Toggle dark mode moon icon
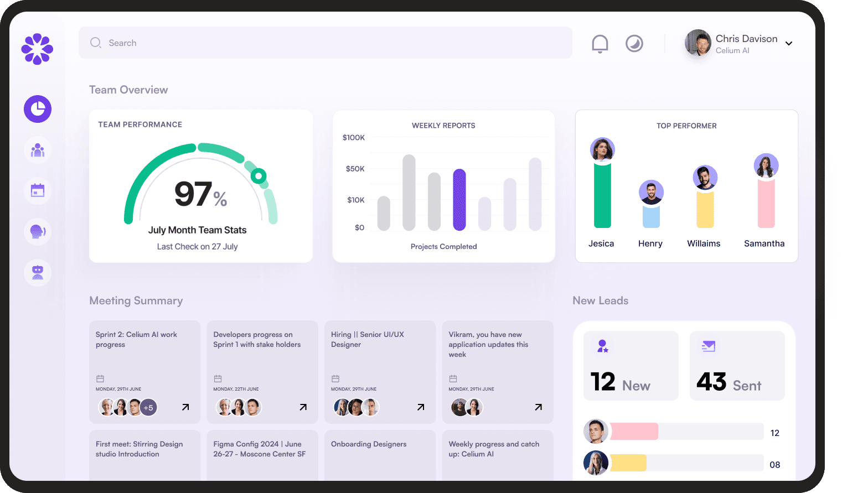The image size is (868, 493). [634, 43]
